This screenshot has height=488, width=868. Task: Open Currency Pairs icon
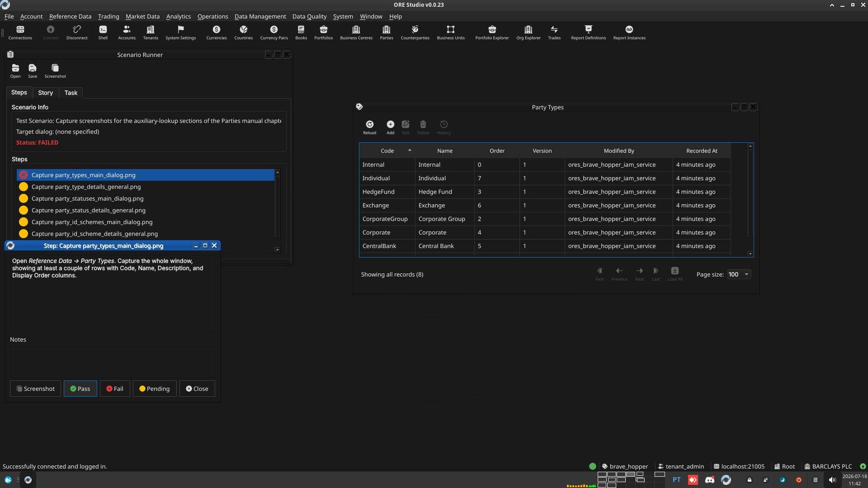pyautogui.click(x=274, y=32)
